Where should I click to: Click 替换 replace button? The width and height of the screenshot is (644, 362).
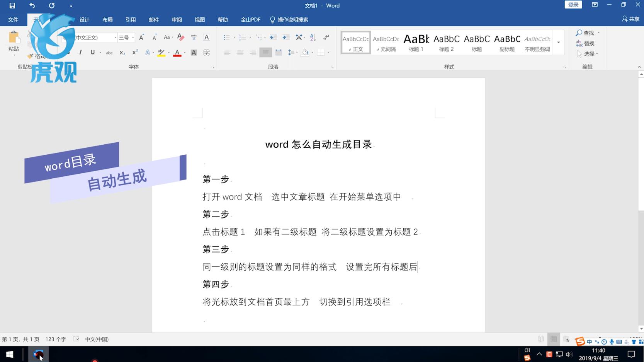coord(585,43)
